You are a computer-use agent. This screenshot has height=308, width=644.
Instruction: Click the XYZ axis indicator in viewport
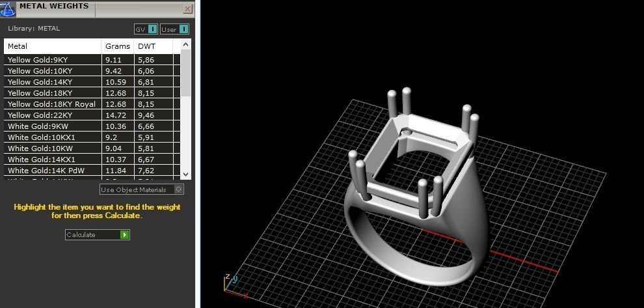tap(235, 286)
